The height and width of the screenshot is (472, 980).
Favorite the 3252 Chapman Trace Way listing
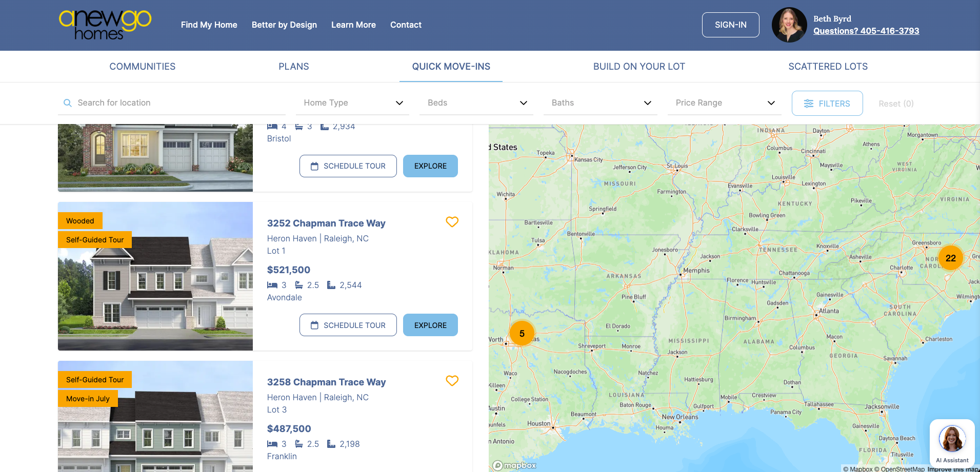tap(452, 222)
